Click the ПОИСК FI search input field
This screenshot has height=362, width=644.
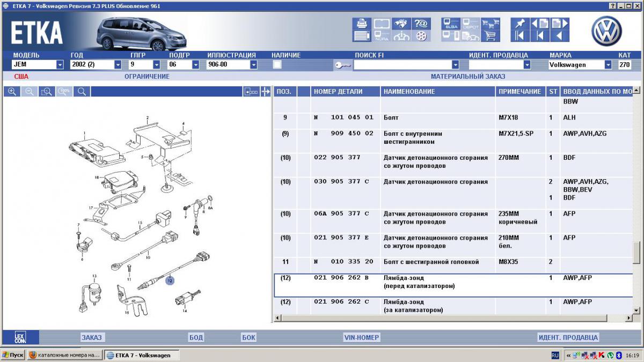(402, 65)
